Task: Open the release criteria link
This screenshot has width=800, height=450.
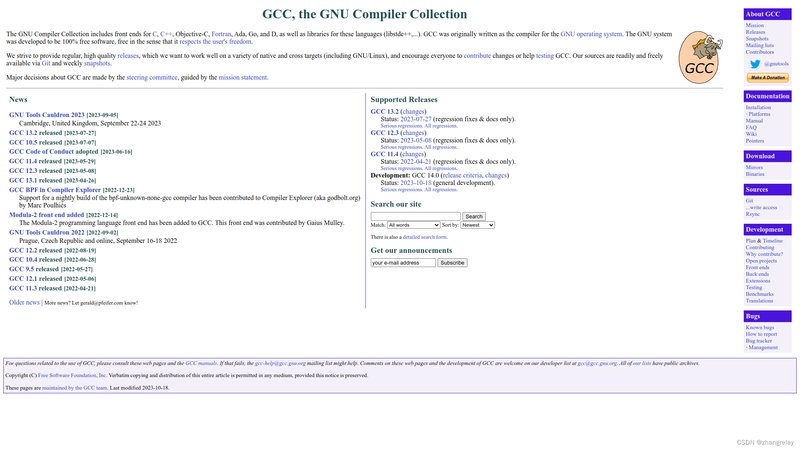Action: point(462,176)
